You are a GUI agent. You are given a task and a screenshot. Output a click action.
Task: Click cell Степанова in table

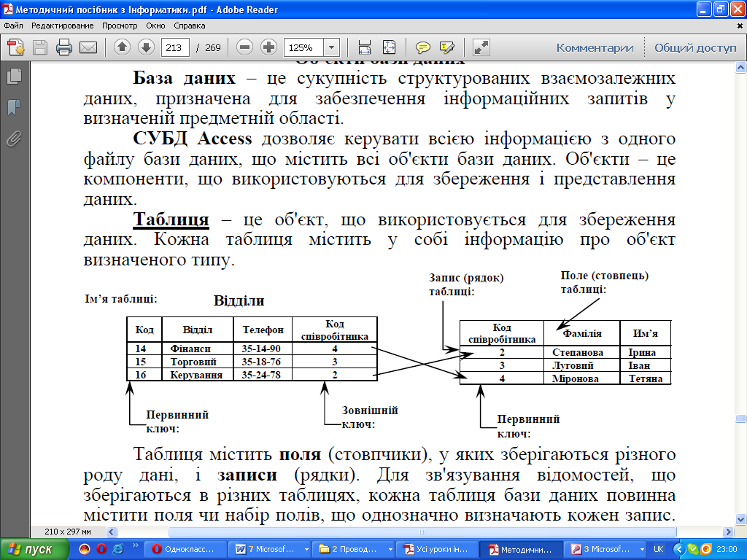click(578, 352)
